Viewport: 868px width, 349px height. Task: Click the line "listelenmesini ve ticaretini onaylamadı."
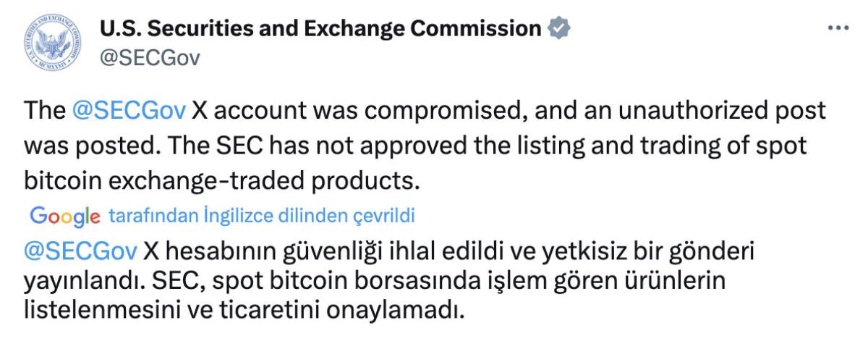[x=242, y=311]
